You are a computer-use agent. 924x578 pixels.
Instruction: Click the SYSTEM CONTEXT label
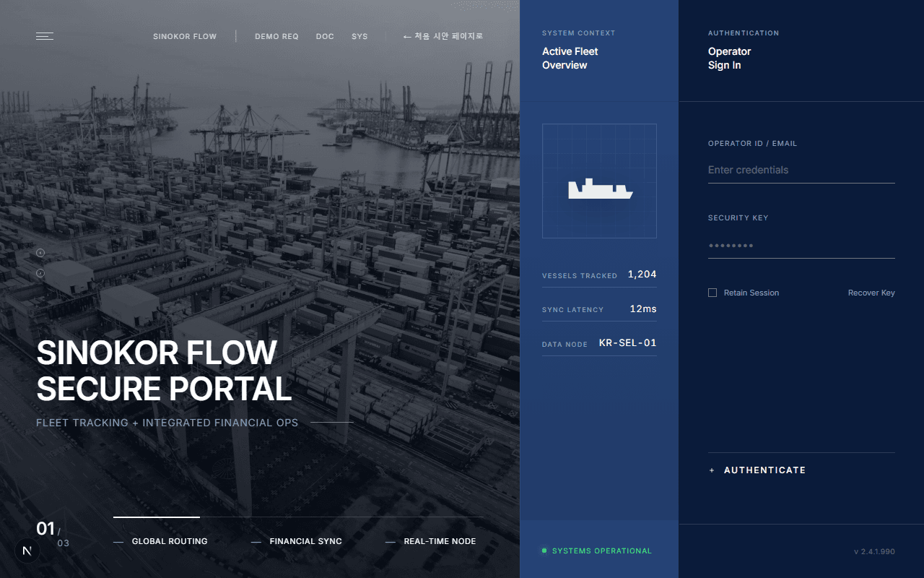pos(579,33)
